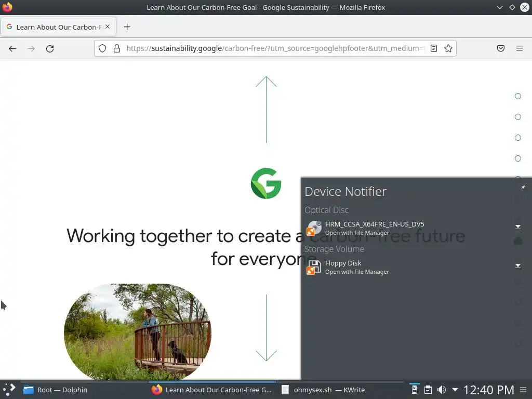Select second page section dot indicator

(x=518, y=117)
